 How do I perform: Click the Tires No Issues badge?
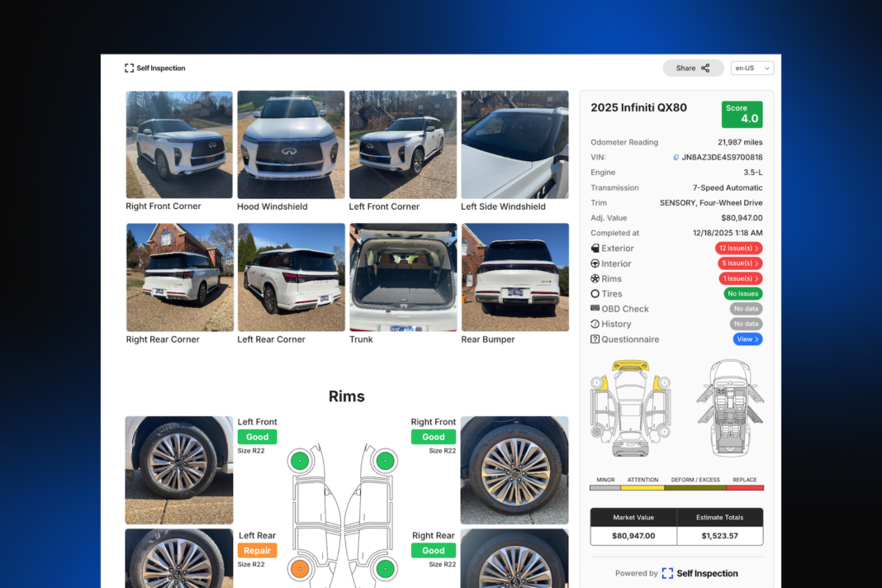coord(743,294)
